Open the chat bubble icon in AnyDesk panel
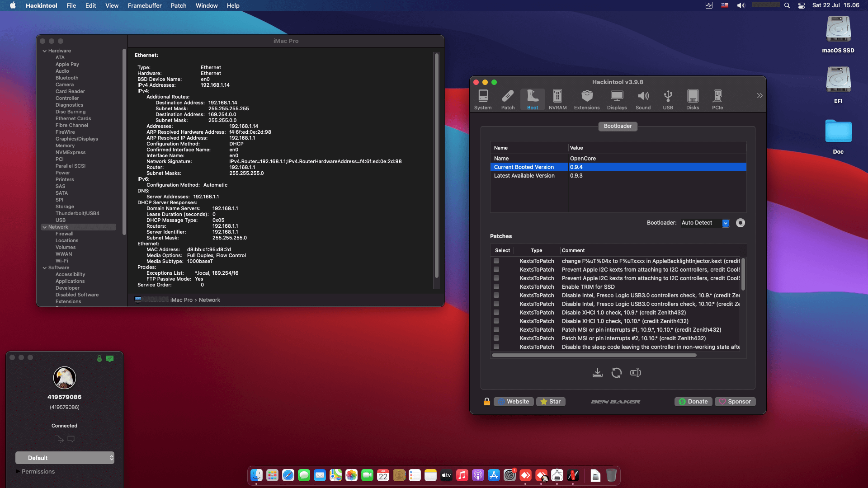 [71, 439]
